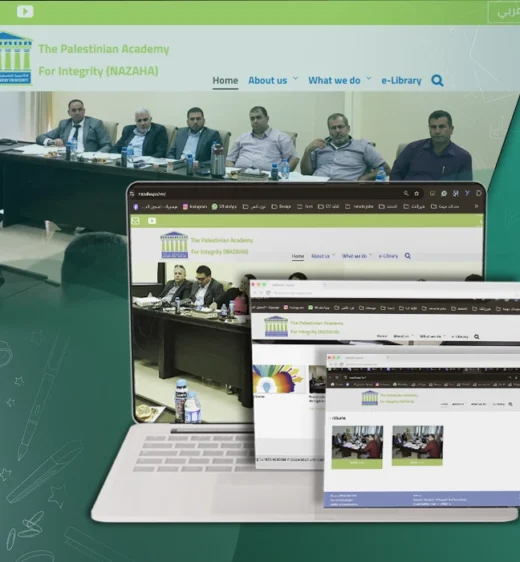Open e-Library in the large top navigation

(x=401, y=81)
